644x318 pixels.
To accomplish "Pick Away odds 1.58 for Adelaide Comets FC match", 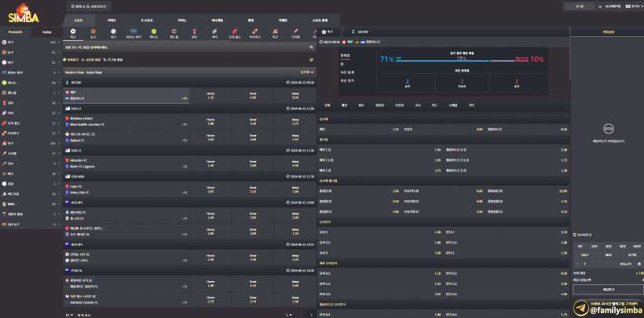I will pyautogui.click(x=295, y=299).
